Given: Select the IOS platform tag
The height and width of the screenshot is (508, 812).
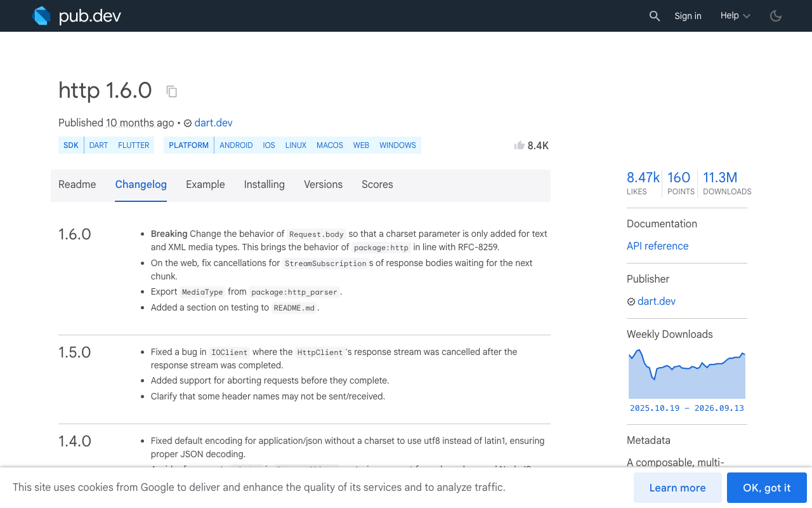Looking at the screenshot, I should pos(269,145).
